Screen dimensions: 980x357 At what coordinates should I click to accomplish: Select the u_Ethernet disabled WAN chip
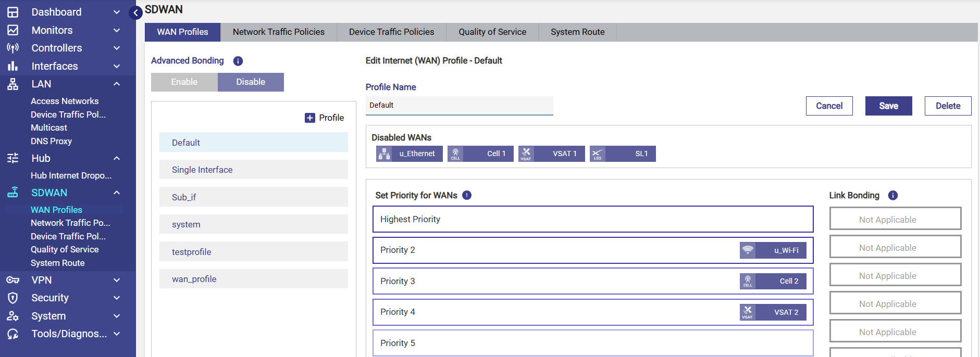(410, 154)
